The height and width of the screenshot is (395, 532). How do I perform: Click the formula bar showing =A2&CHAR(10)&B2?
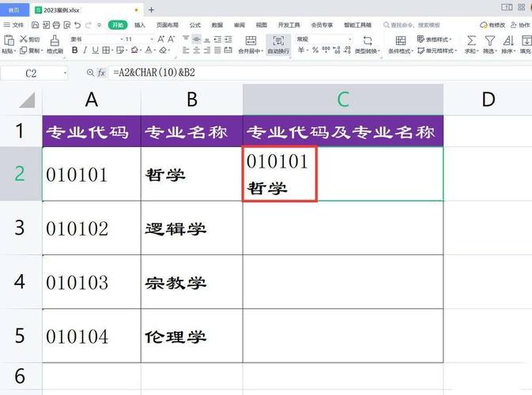click(319, 73)
